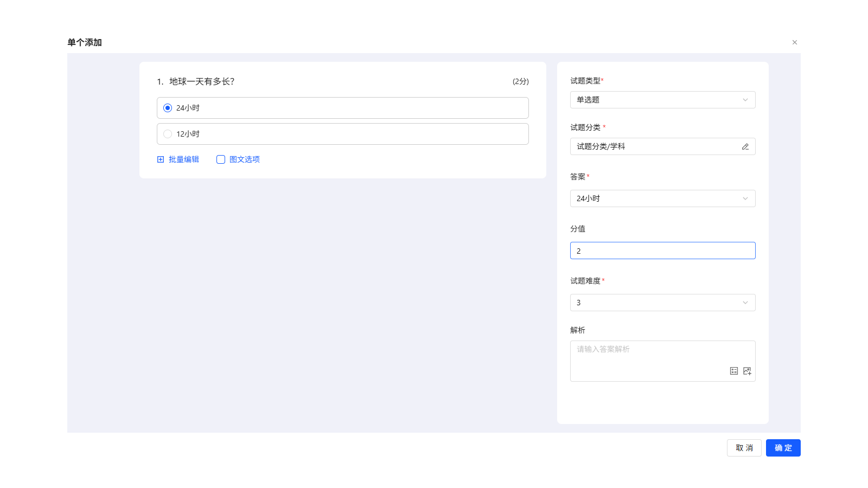Viewport: 868px width, 488px height.
Task: Open the 试题难度 dropdown showing 3
Action: (662, 303)
